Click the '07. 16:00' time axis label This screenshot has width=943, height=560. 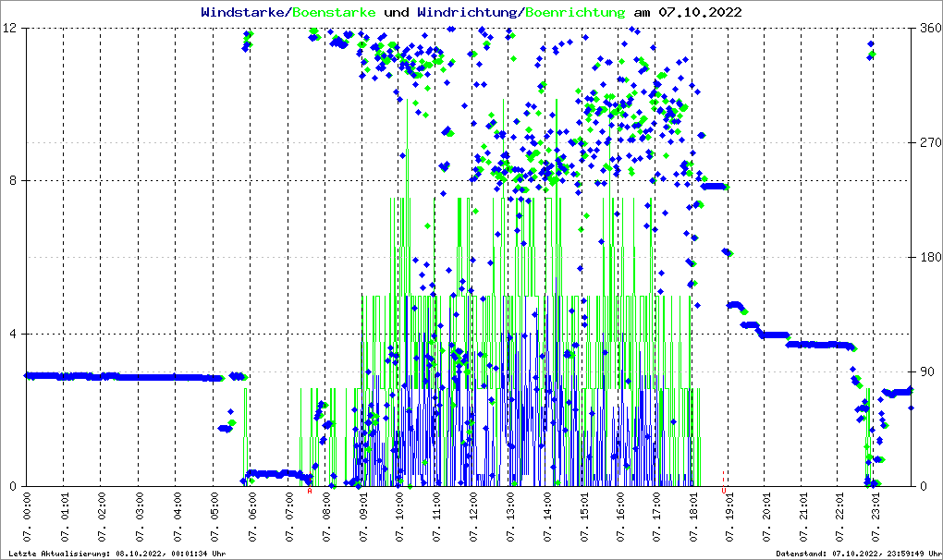(x=619, y=517)
